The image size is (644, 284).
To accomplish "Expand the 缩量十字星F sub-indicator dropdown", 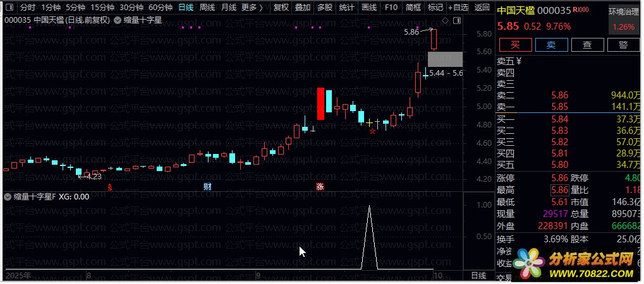I will [7, 196].
